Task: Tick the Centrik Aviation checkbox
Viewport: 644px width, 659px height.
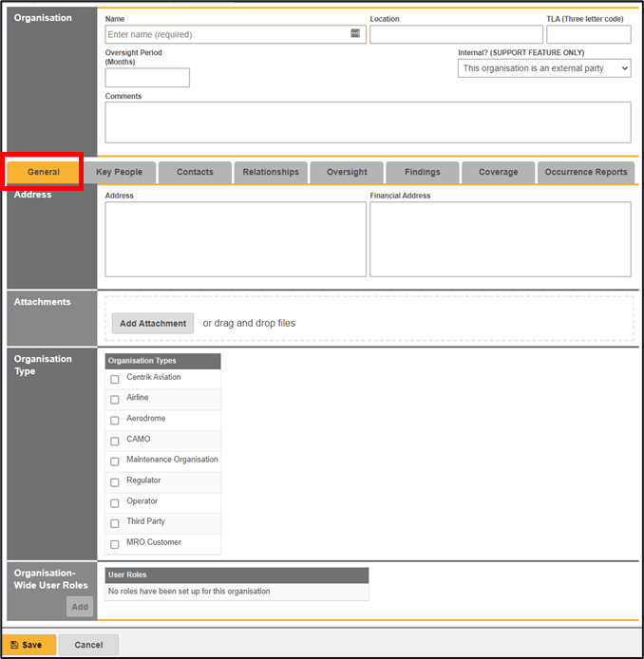Action: (115, 379)
